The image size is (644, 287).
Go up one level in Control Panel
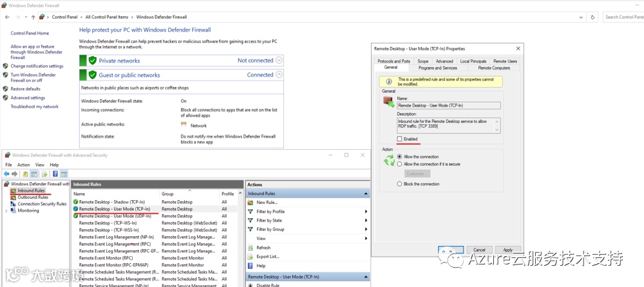[33, 17]
